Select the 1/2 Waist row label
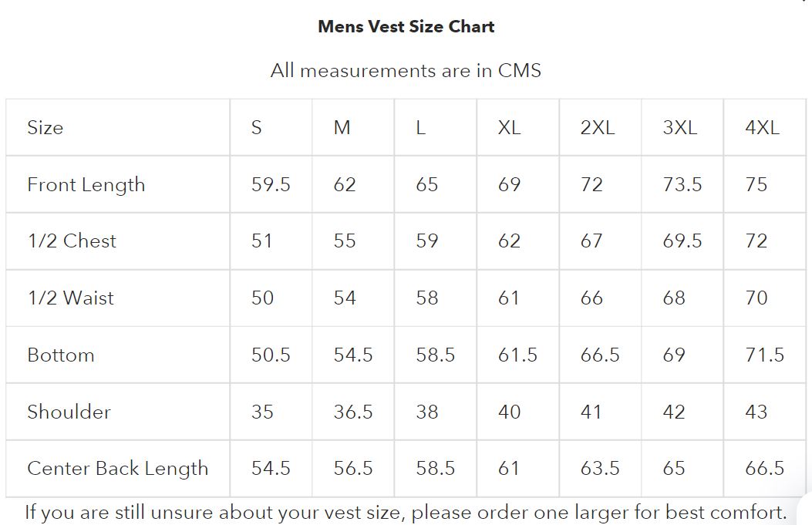812x525 pixels. tap(71, 298)
